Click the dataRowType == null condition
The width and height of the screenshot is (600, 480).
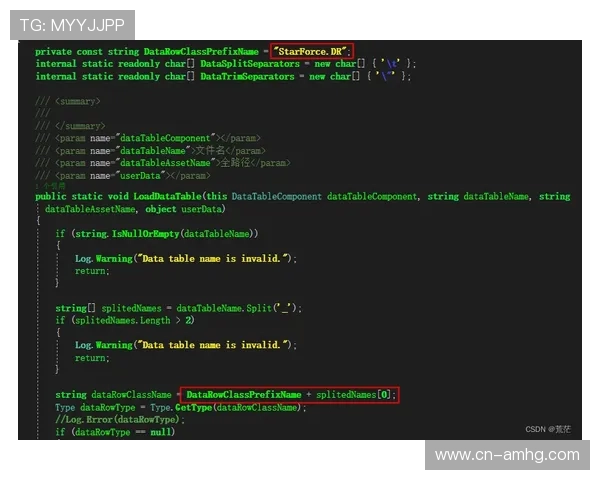[122, 432]
